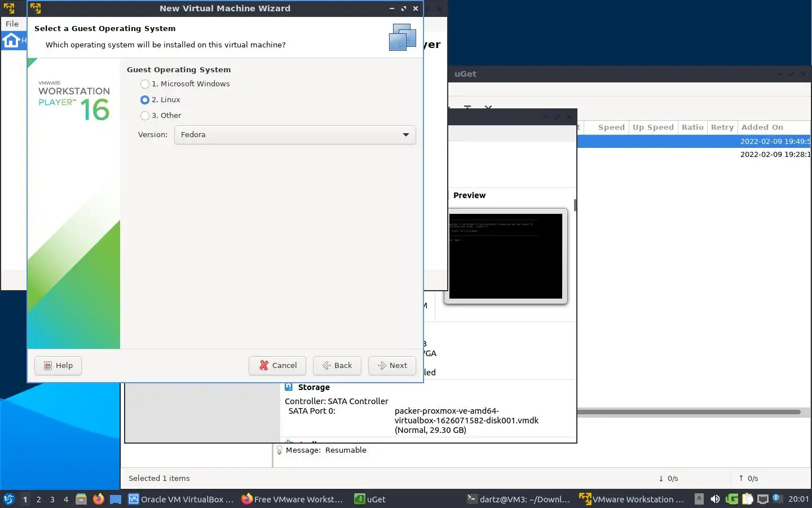This screenshot has height=508, width=812.
Task: Click the uGet download speed status indicator
Action: pyautogui.click(x=668, y=479)
